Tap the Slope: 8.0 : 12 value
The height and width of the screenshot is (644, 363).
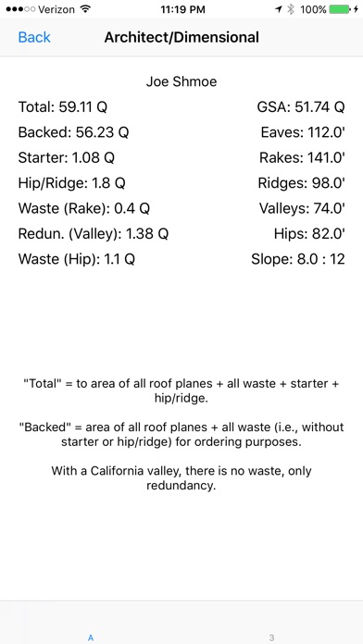coord(298,259)
